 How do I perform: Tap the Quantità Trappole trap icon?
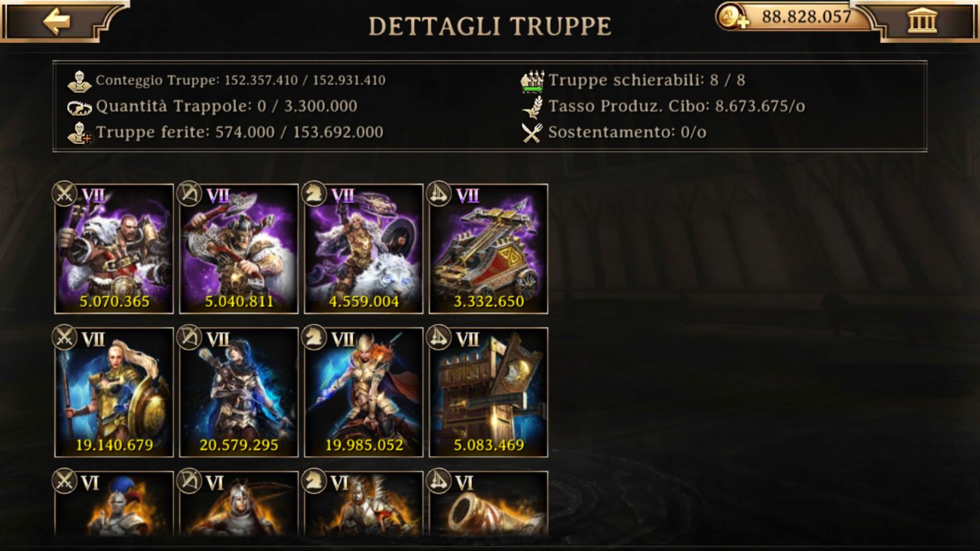pos(79,107)
